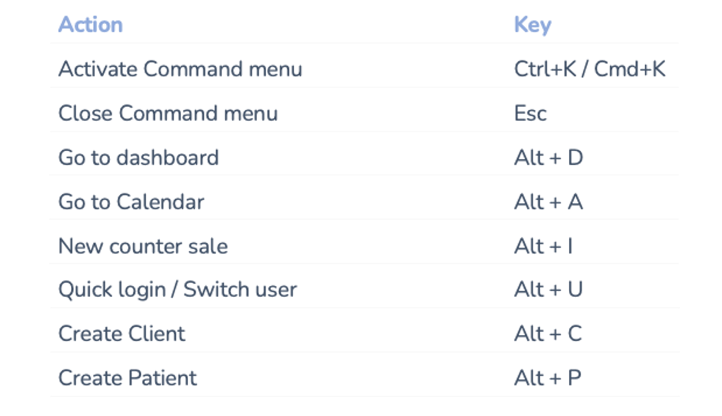Click the Alt + D shortcut
722x416 pixels.
(548, 158)
